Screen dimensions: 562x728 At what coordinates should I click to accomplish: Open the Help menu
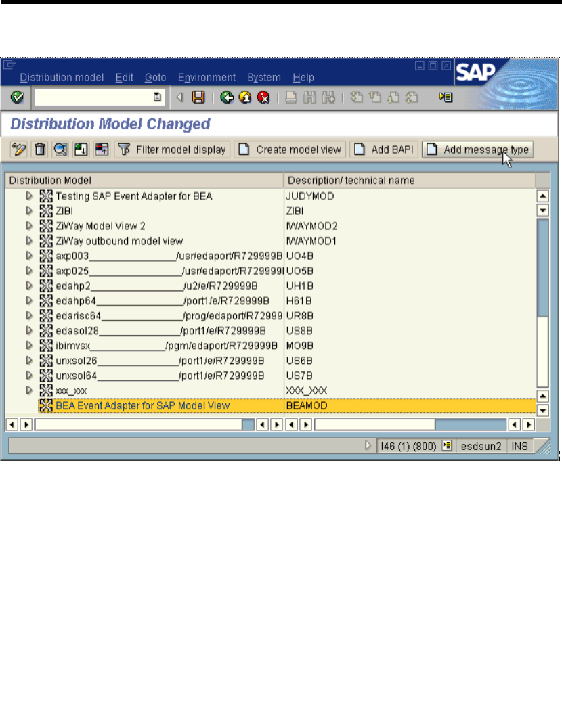pos(303,78)
